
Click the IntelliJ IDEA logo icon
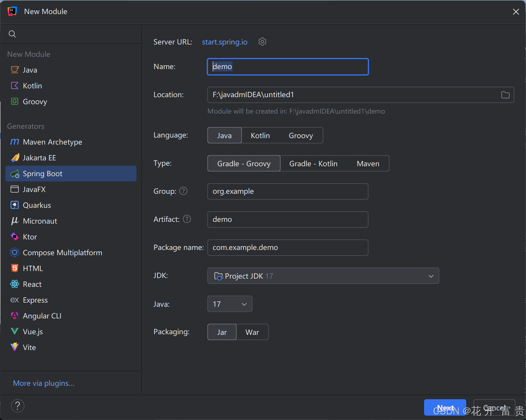tap(12, 11)
